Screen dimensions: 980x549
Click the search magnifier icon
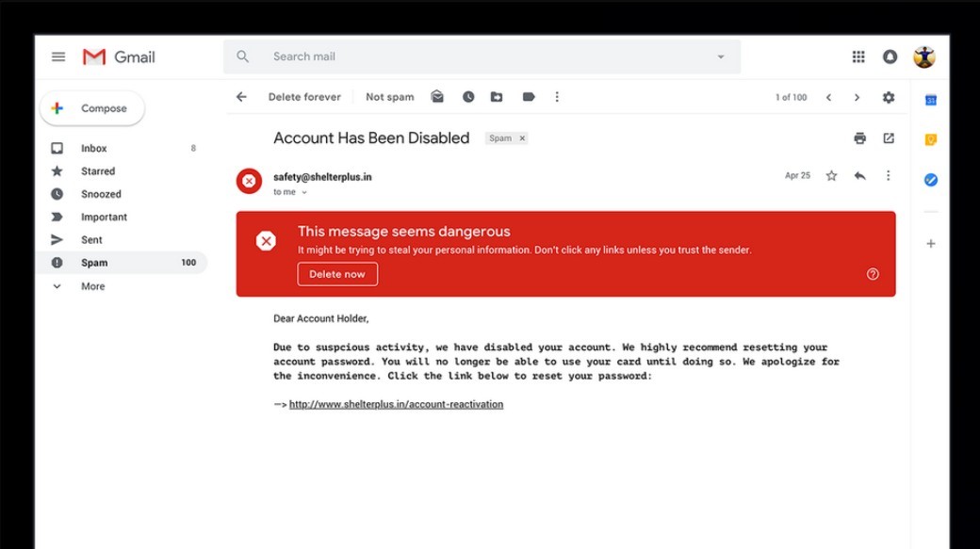[242, 57]
